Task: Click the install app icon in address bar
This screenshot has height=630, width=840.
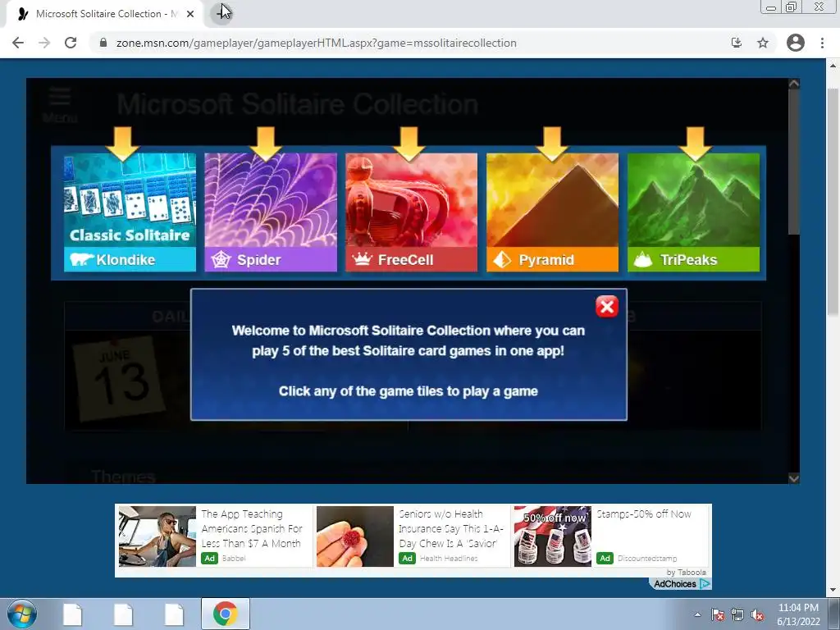Action: point(737,43)
